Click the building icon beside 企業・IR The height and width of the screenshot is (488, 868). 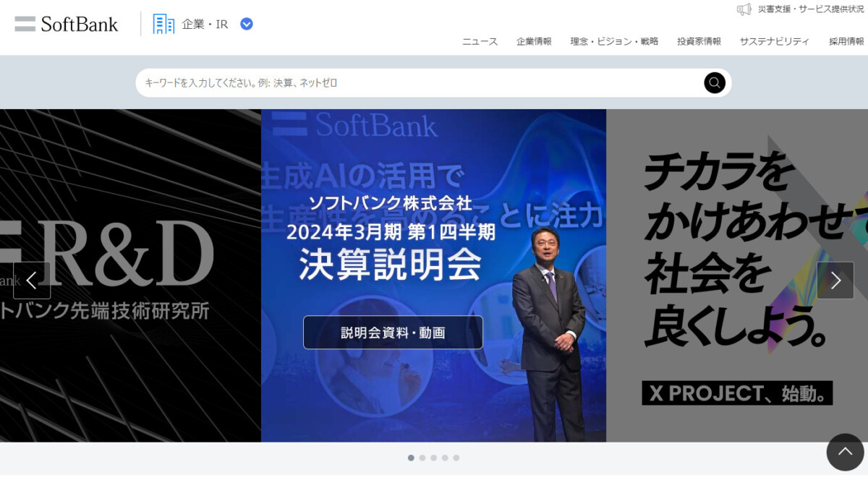[163, 24]
